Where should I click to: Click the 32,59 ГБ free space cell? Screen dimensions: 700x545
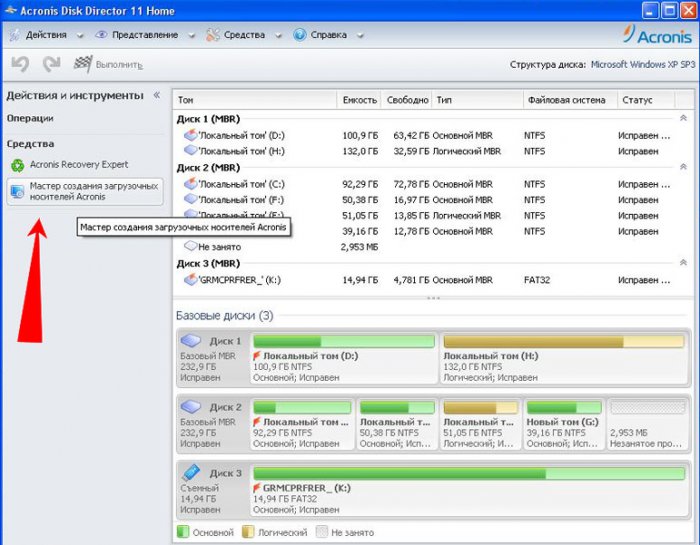pyautogui.click(x=411, y=151)
